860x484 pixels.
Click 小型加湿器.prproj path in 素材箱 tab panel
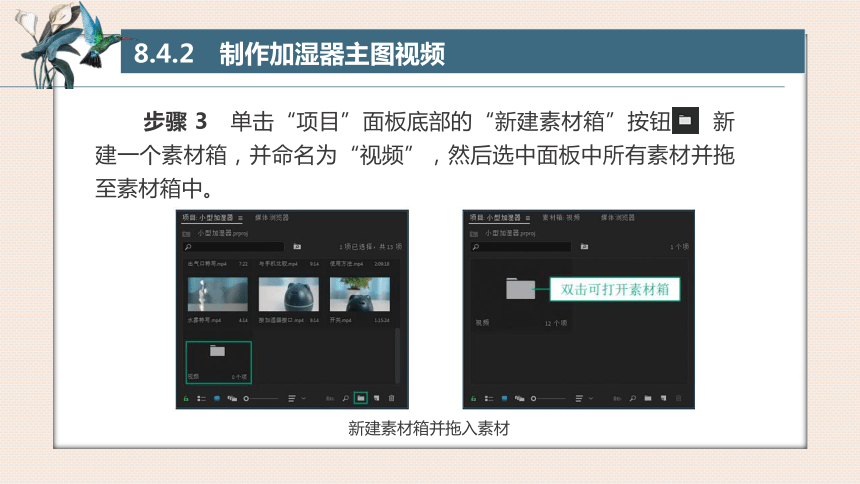coord(510,233)
